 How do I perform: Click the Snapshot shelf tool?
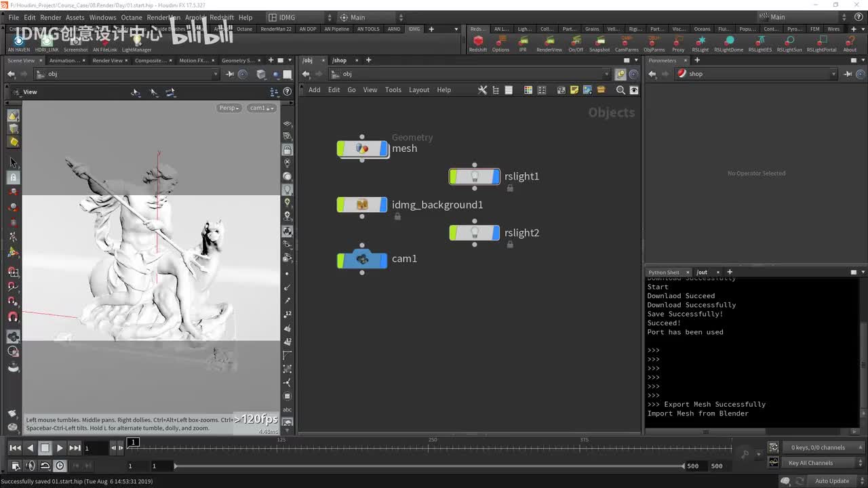[599, 42]
